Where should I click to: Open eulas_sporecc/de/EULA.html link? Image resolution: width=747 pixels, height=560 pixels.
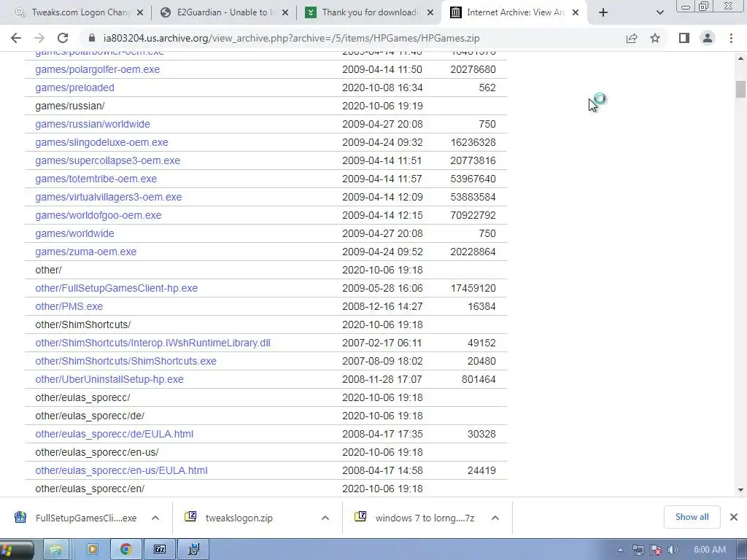click(115, 435)
